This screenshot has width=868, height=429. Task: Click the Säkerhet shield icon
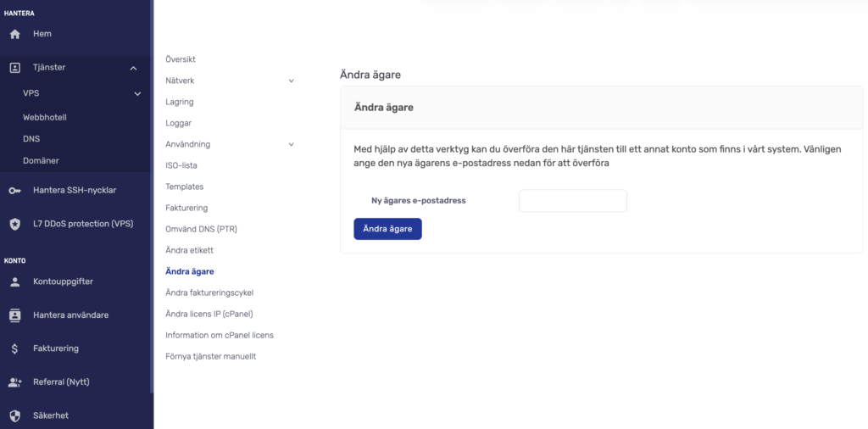(x=14, y=415)
